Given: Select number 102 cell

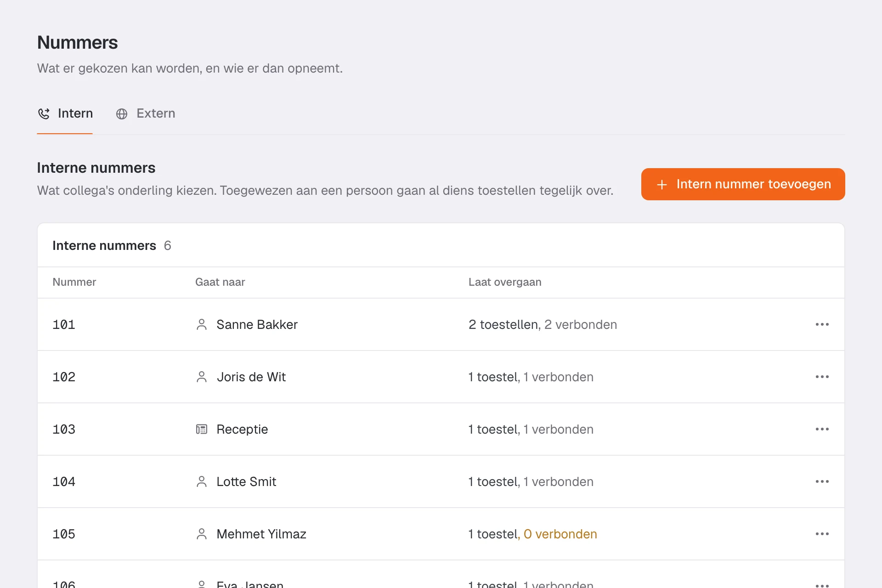Looking at the screenshot, I should 64,377.
